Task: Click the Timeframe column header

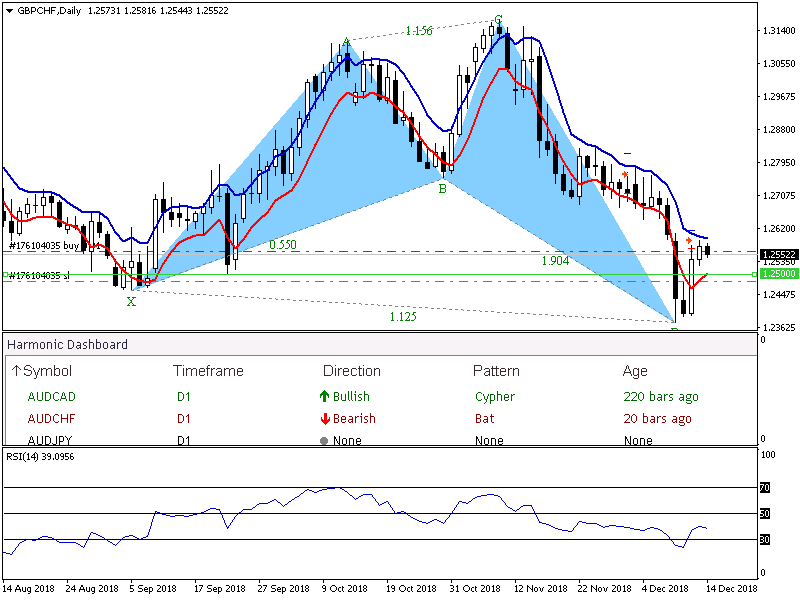Action: pos(208,371)
